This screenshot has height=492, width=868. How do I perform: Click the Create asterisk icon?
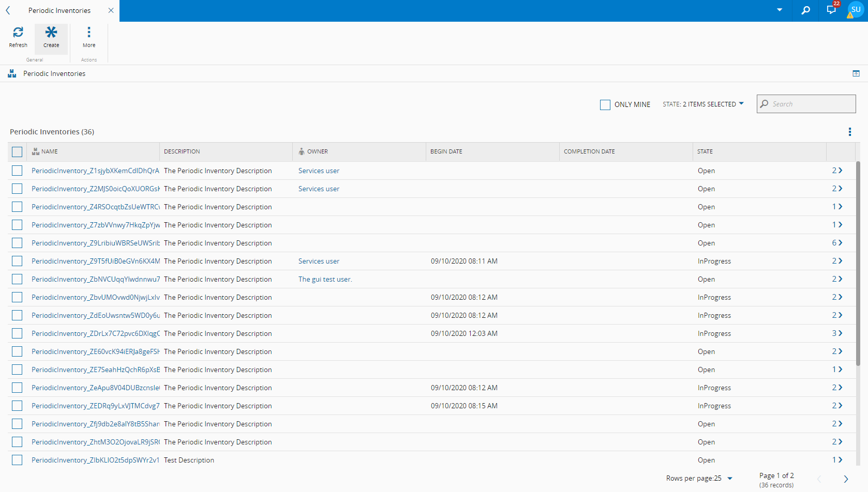coord(51,33)
